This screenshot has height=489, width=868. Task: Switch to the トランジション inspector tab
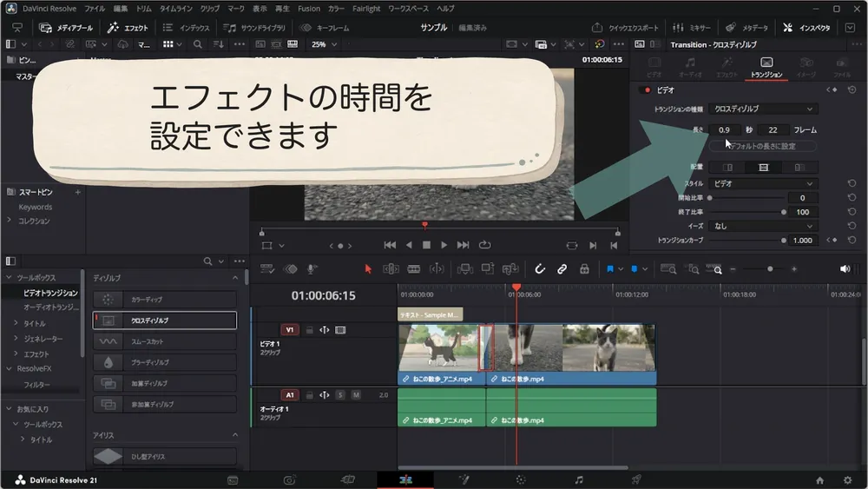766,68
